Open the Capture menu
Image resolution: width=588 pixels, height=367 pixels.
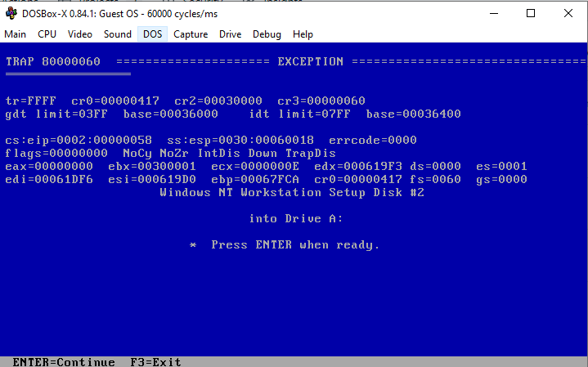tap(191, 34)
